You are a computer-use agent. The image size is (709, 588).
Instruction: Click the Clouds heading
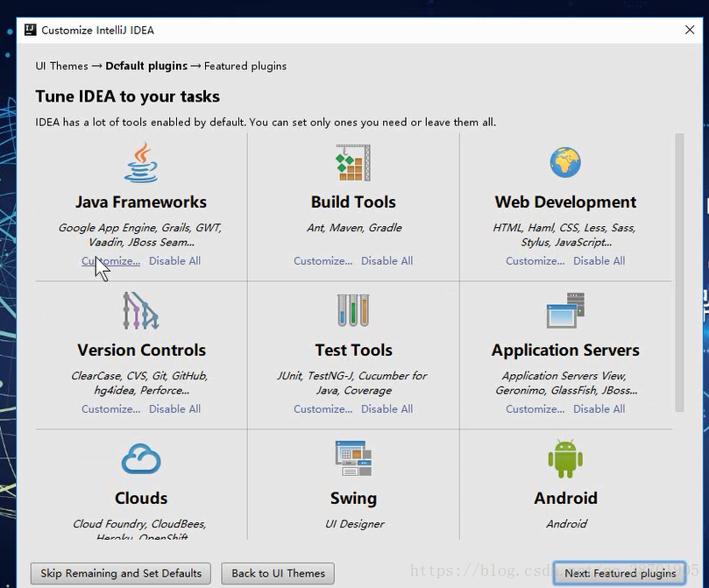[141, 498]
